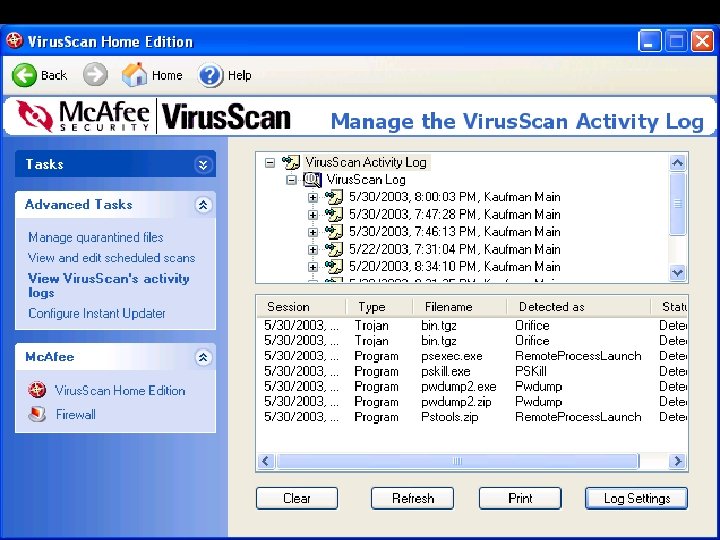The image size is (720, 540).
Task: Select the pwdump2.zip row
Action: click(x=472, y=402)
